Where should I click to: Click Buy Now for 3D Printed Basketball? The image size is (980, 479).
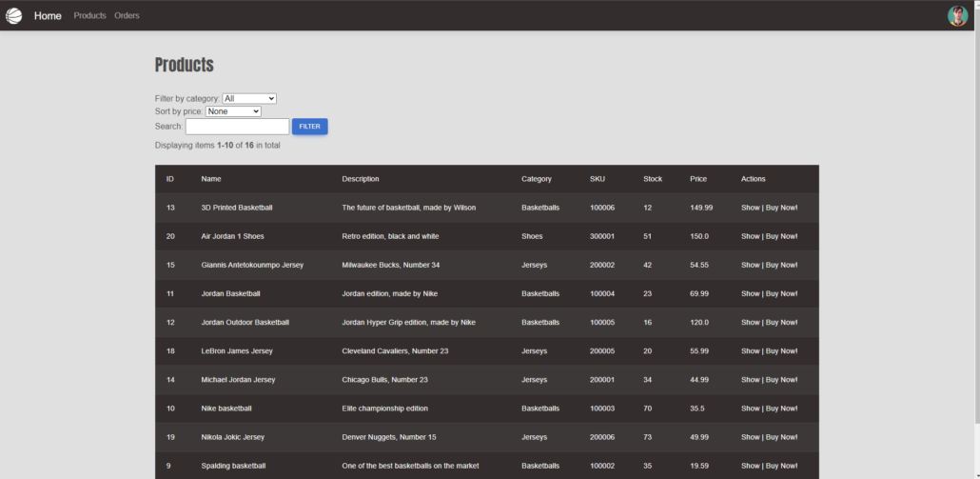[x=781, y=208]
